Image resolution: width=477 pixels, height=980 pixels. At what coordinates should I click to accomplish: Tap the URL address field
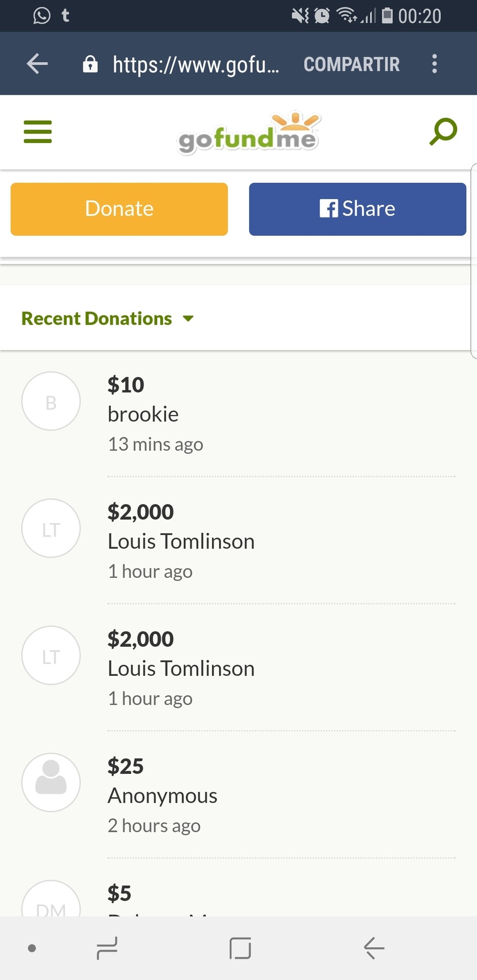tap(196, 64)
